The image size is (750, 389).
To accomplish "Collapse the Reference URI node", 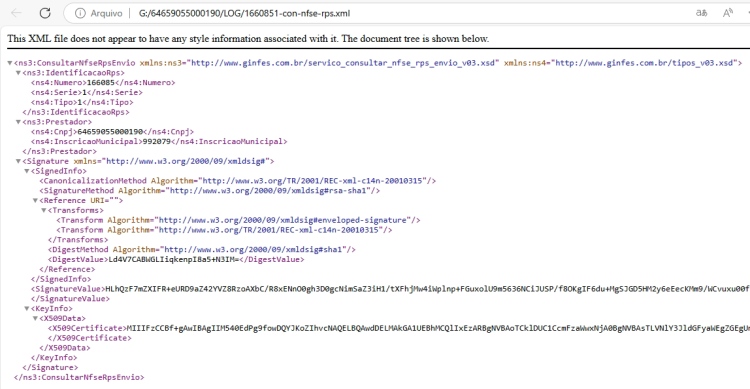I will coord(35,200).
